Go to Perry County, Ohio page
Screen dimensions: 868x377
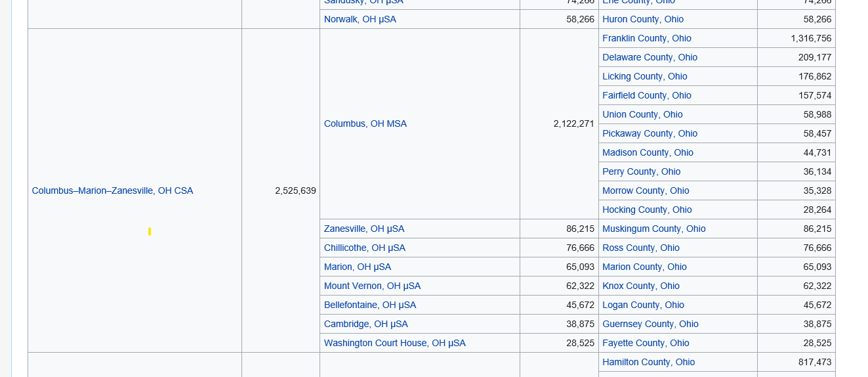tap(642, 171)
